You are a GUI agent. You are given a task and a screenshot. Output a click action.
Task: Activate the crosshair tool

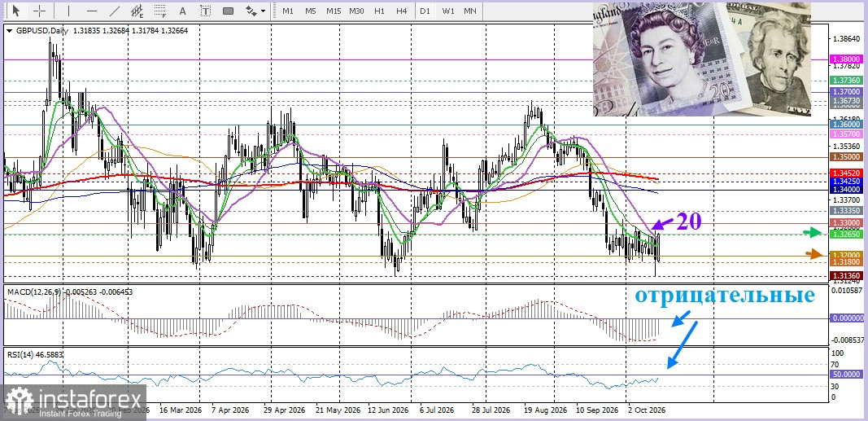click(x=40, y=11)
